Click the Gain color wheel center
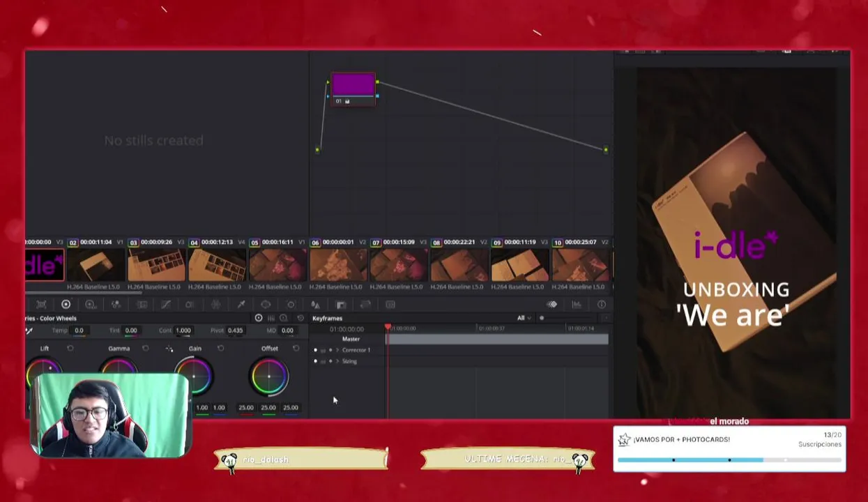Image resolution: width=868 pixels, height=502 pixels. (x=194, y=376)
